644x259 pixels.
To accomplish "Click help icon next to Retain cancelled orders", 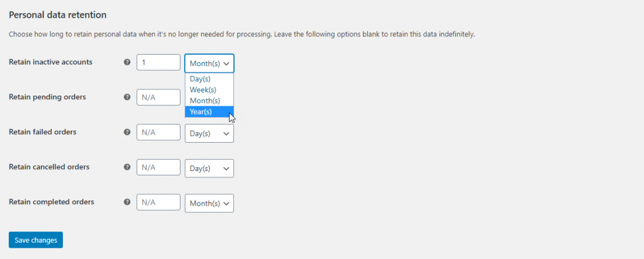I will pyautogui.click(x=127, y=167).
